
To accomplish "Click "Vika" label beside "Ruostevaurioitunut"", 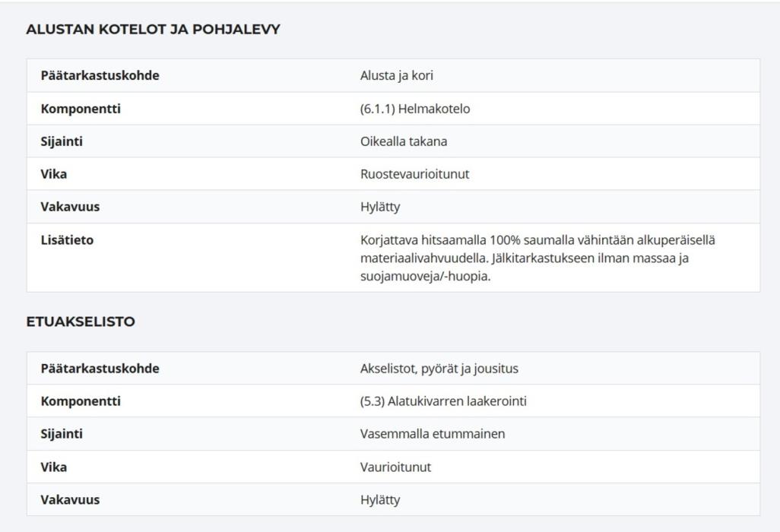I will pos(53,174).
